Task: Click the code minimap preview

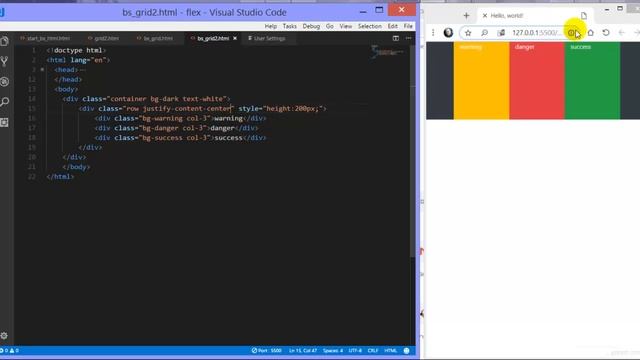Action: click(387, 52)
